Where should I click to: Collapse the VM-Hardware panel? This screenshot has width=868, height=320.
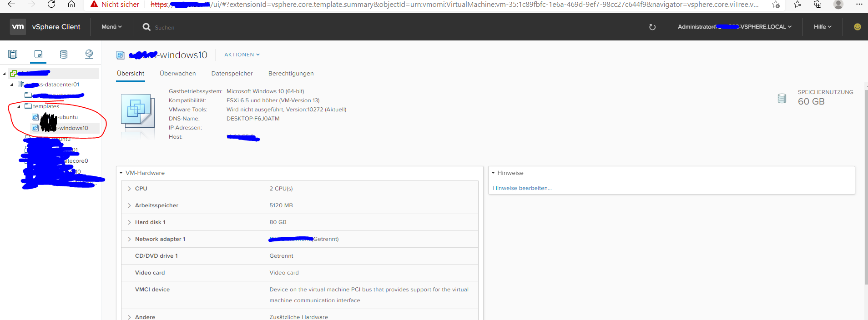click(x=121, y=173)
